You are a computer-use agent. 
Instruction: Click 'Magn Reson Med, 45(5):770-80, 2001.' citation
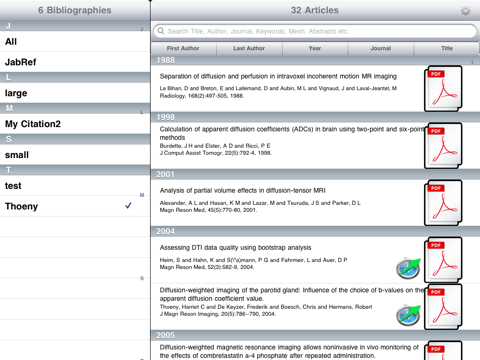tap(208, 210)
